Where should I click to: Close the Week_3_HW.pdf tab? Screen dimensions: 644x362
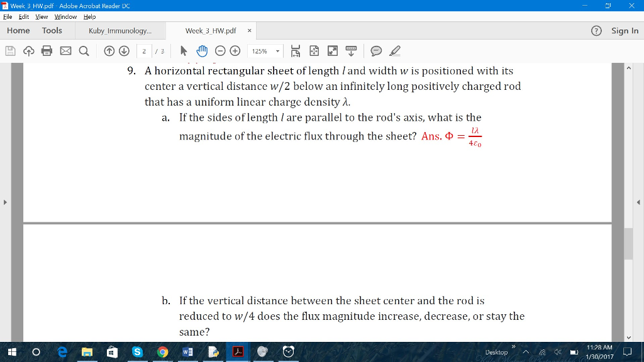(249, 31)
